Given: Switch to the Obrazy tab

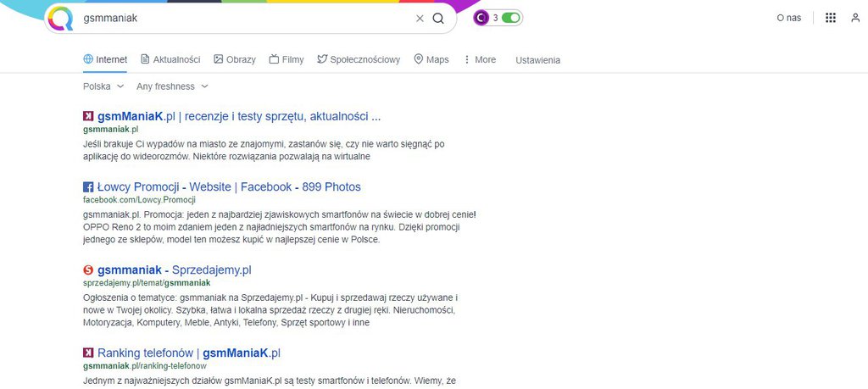Looking at the screenshot, I should coord(235,59).
